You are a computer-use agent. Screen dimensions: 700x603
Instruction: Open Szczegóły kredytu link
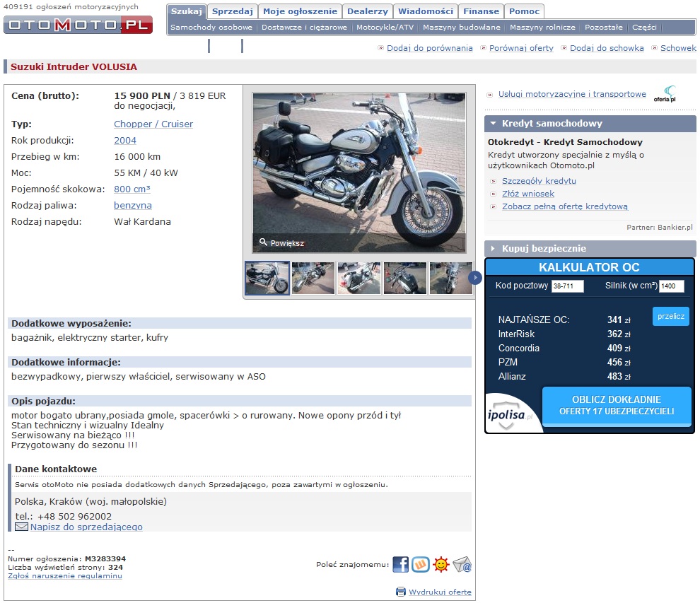click(539, 181)
